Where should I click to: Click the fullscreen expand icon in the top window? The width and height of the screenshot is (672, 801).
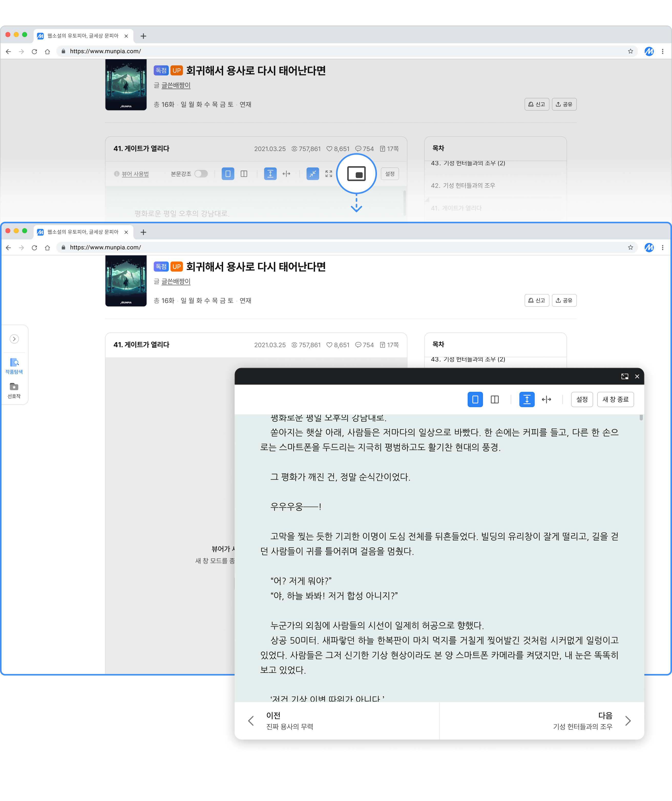pos(329,174)
